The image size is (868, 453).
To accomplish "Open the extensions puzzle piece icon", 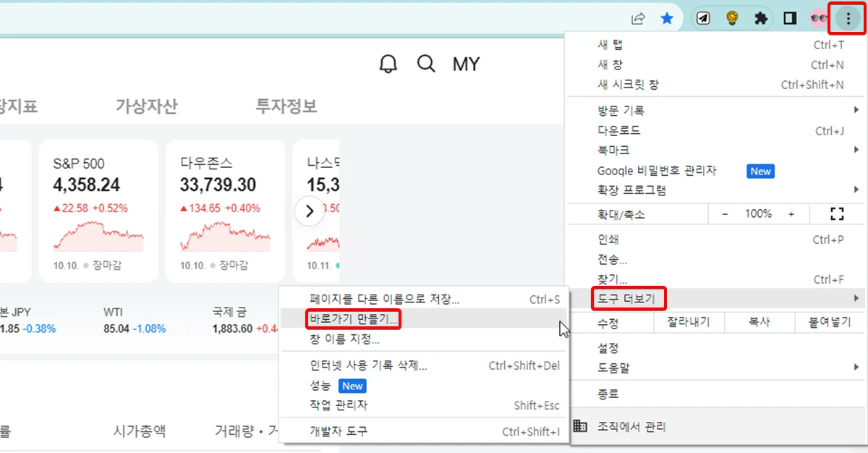I will tap(761, 18).
